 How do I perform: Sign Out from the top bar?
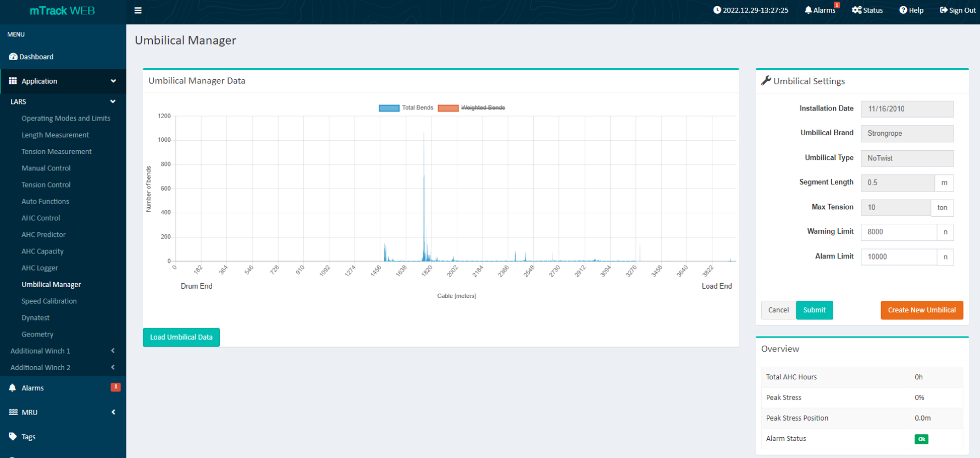[957, 10]
